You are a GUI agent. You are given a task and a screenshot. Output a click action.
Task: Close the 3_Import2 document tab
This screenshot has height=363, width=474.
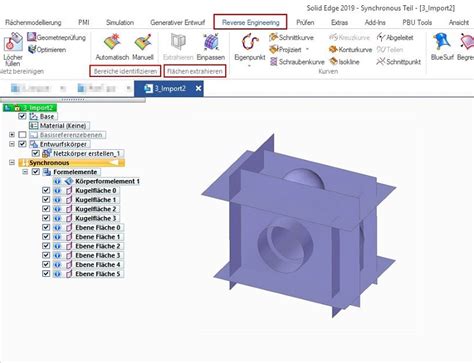pos(198,88)
